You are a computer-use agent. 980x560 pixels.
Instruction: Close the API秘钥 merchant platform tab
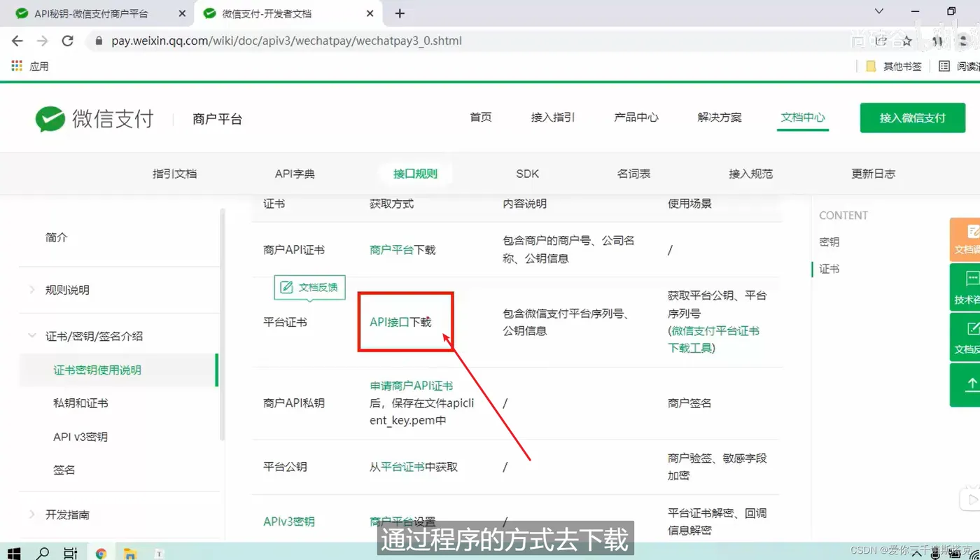tap(182, 13)
